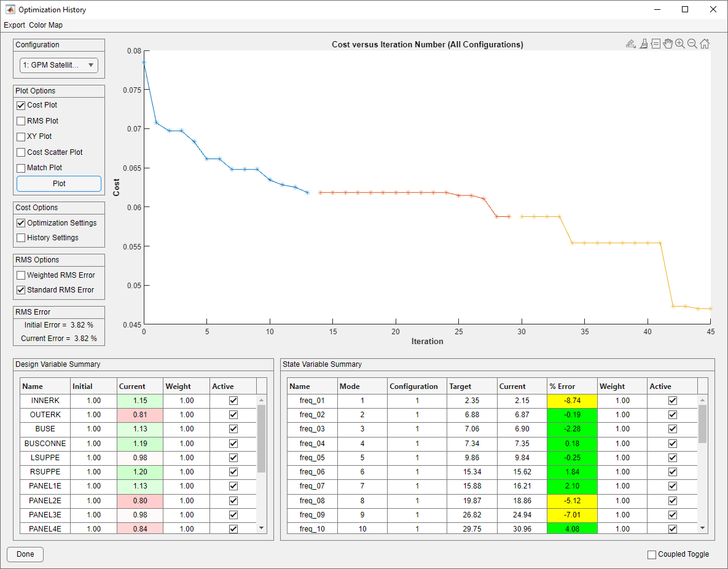
Task: Click the 'Initial Error = 3.82 %' text
Action: pyautogui.click(x=59, y=325)
